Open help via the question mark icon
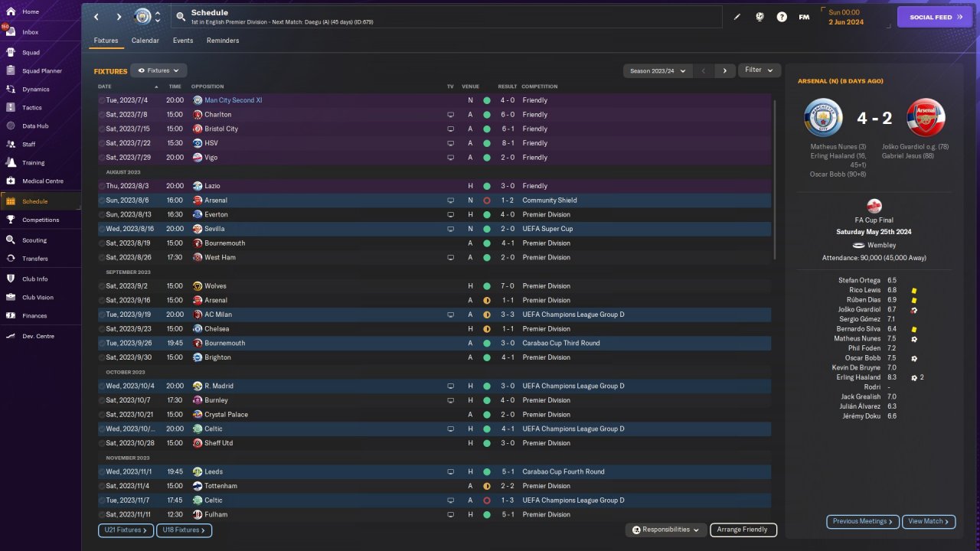 coord(782,17)
